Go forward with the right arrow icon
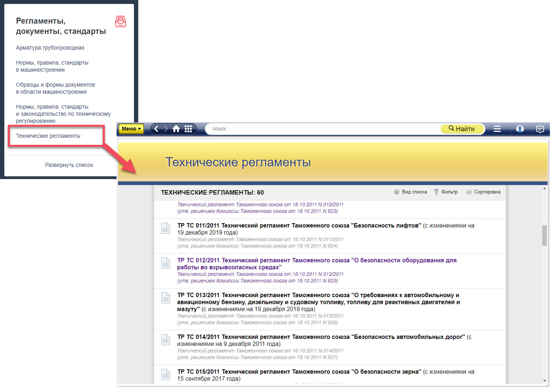The image size is (557, 392). click(x=166, y=129)
